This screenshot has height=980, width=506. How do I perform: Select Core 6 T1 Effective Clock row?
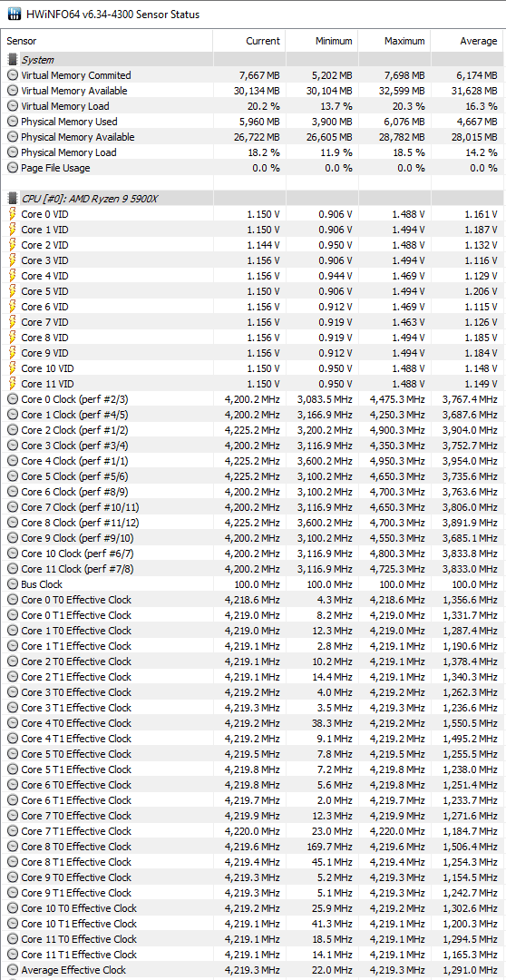coord(253,800)
